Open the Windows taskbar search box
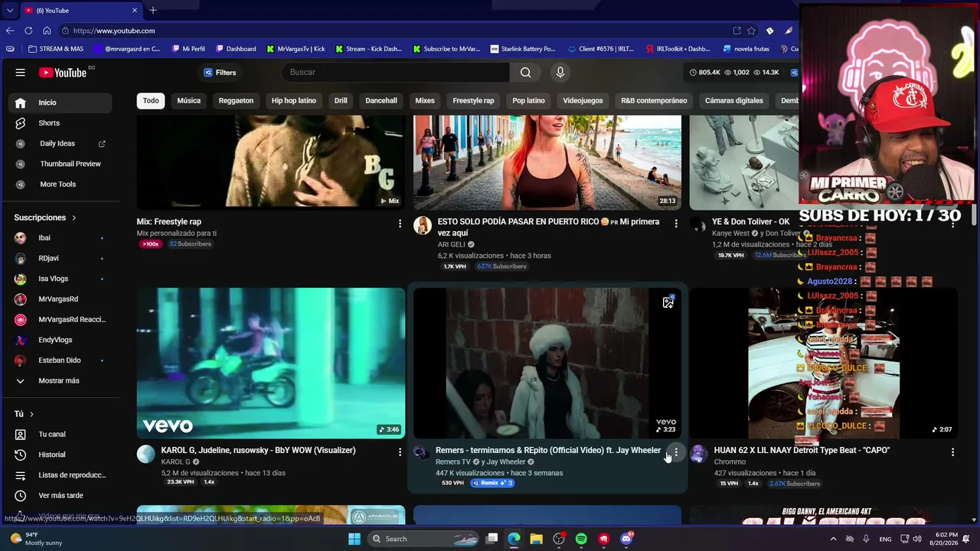The width and height of the screenshot is (980, 551). 423,539
